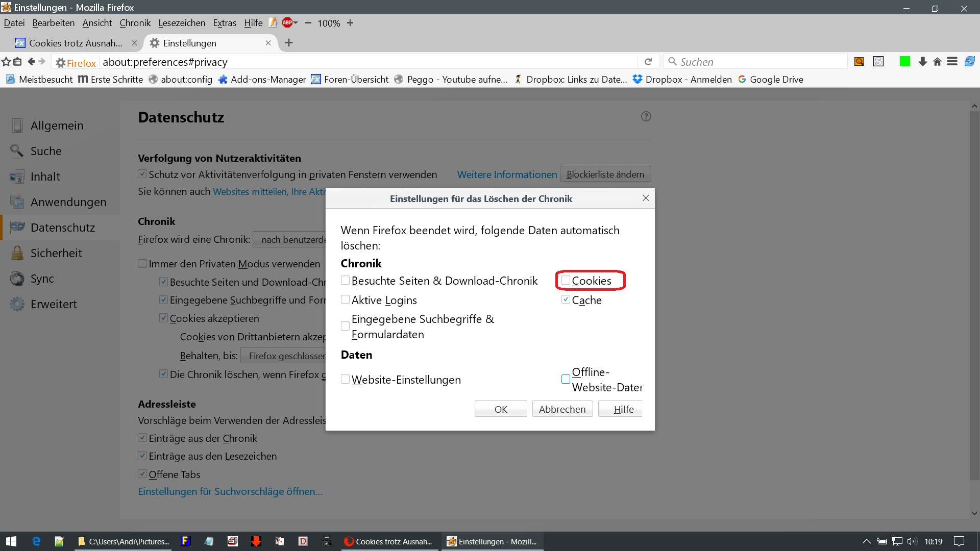Open the Downloads arrow icon
This screenshot has width=980, height=551.
point(922,62)
